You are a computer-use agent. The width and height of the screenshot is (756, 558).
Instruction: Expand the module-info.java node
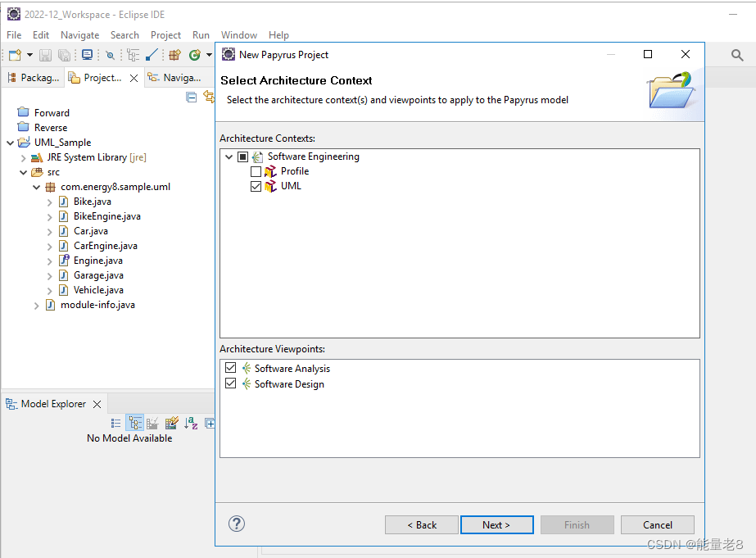click(36, 306)
